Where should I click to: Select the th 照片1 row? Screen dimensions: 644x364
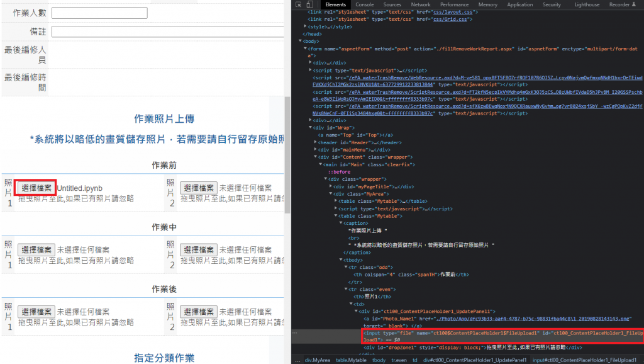click(372, 297)
